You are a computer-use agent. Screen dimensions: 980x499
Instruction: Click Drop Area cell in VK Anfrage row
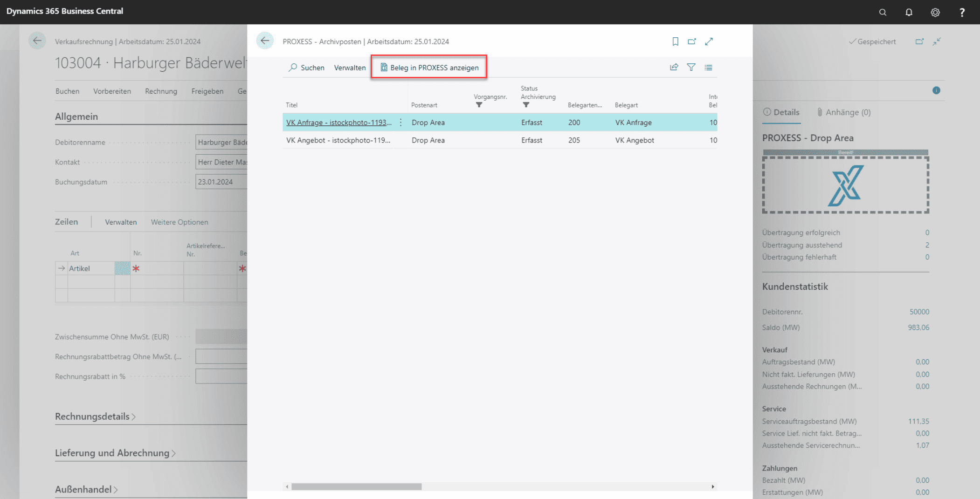pos(428,122)
